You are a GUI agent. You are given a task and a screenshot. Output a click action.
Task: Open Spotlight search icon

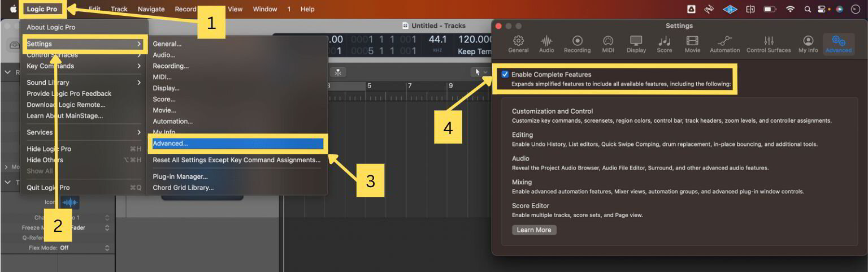(x=808, y=9)
